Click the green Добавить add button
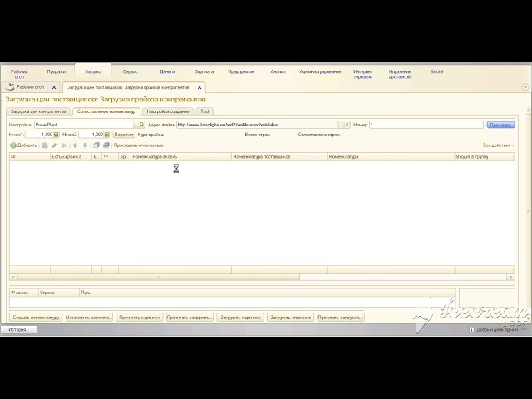The width and height of the screenshot is (532, 399). (x=23, y=145)
